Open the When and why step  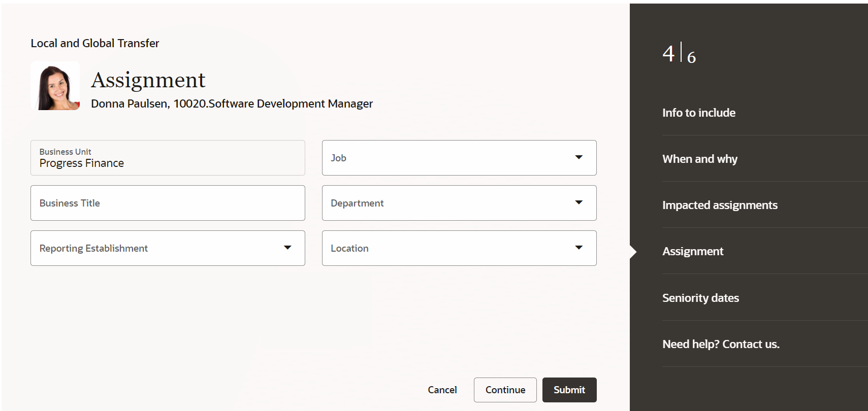pos(700,159)
